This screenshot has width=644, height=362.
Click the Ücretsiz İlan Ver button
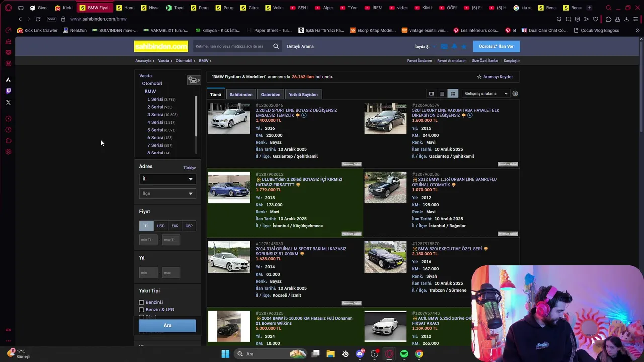point(496,46)
